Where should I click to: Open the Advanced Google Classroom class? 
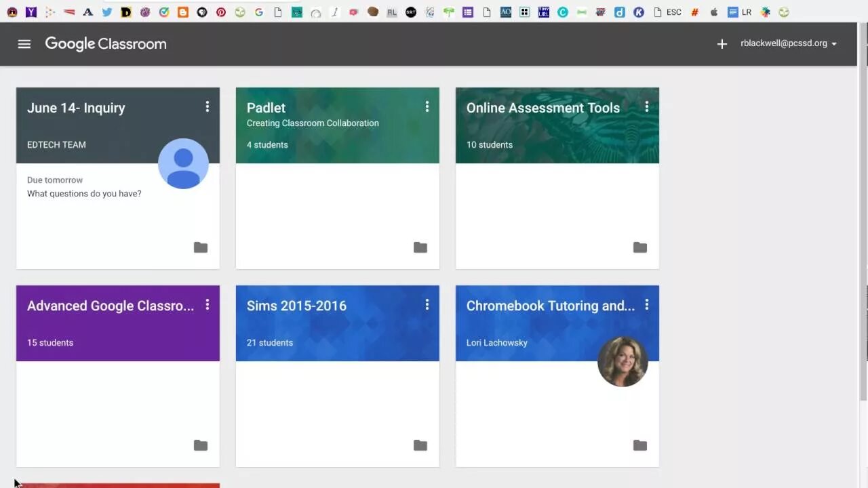[111, 306]
